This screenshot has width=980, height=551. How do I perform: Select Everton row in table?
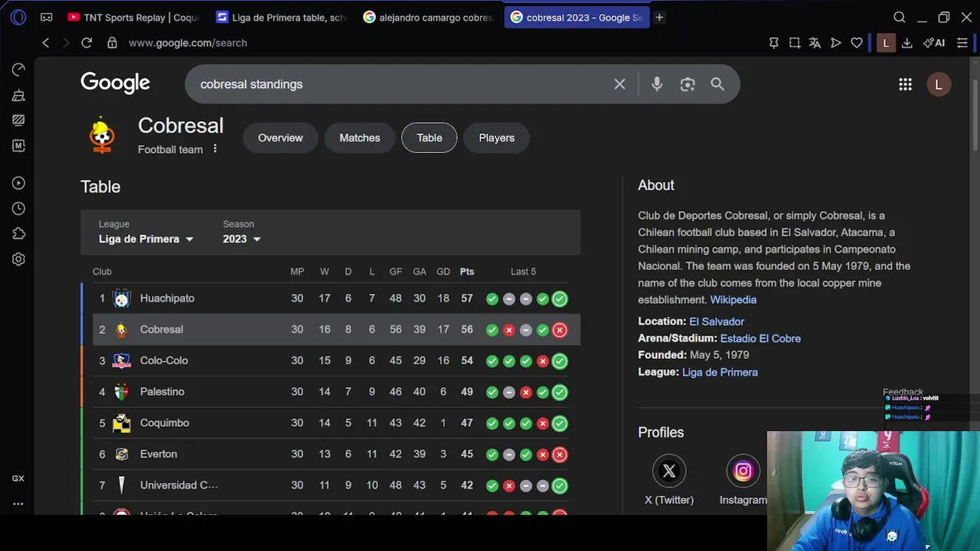pos(331,455)
